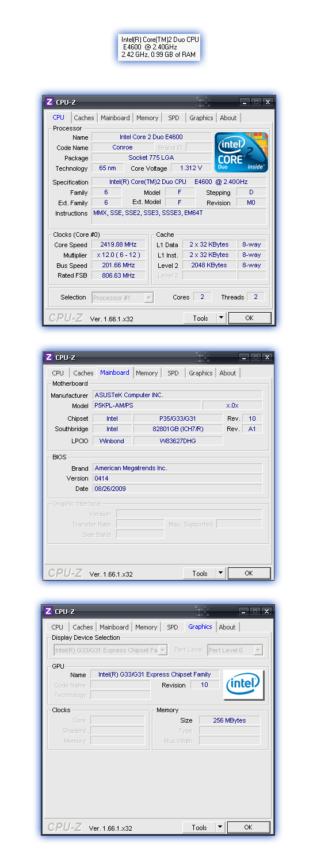Open the CPU tab in Graphics window

tap(58, 627)
